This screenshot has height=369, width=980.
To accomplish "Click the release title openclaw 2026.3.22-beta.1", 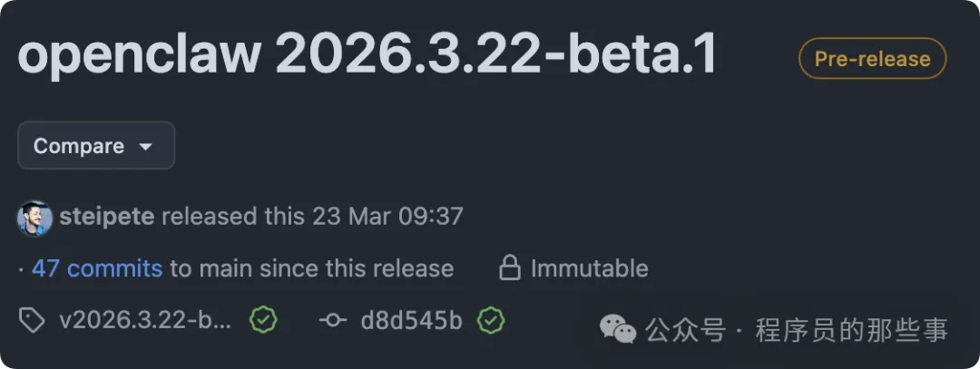I will [367, 56].
